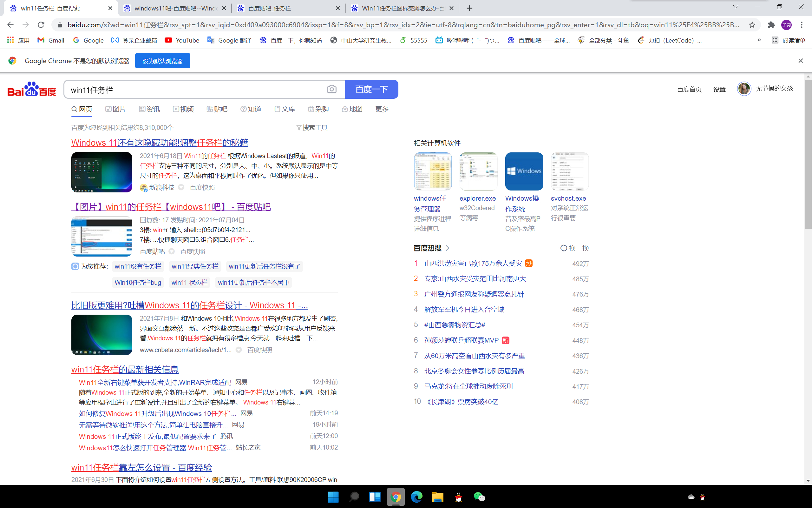
Task: Open a new browser tab
Action: [469, 8]
